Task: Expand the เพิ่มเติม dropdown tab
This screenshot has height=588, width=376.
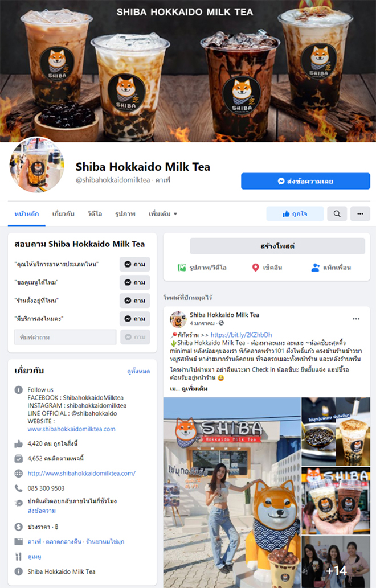Action: pyautogui.click(x=163, y=214)
